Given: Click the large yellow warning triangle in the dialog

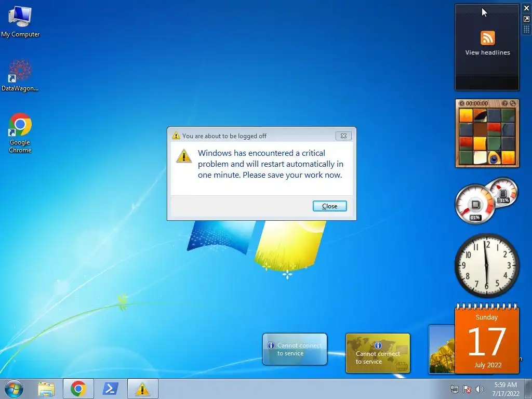Looking at the screenshot, I should click(x=184, y=156).
